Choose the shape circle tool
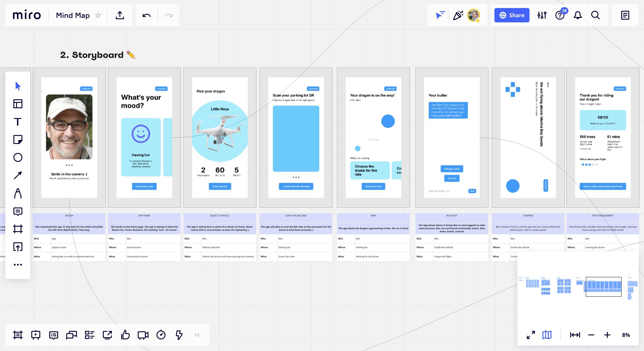The width and height of the screenshot is (644, 351). pos(18,157)
